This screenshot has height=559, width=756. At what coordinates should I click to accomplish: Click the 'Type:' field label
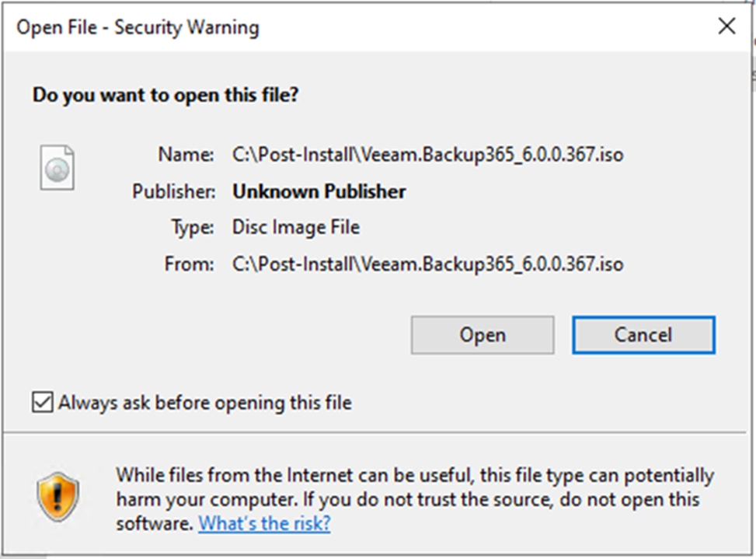193,227
